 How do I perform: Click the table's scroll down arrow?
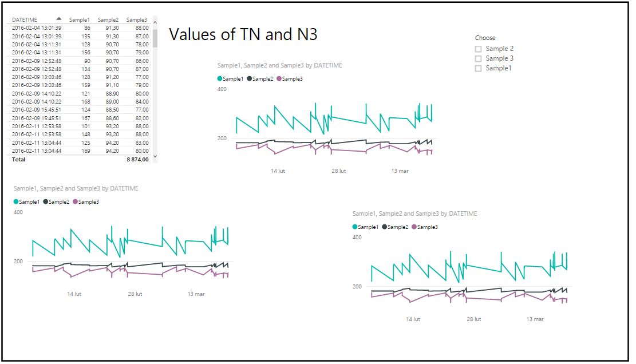[155, 156]
